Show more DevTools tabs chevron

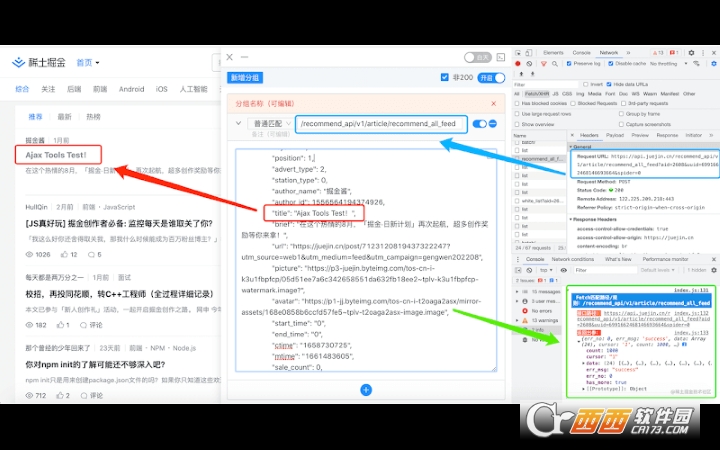pos(629,53)
